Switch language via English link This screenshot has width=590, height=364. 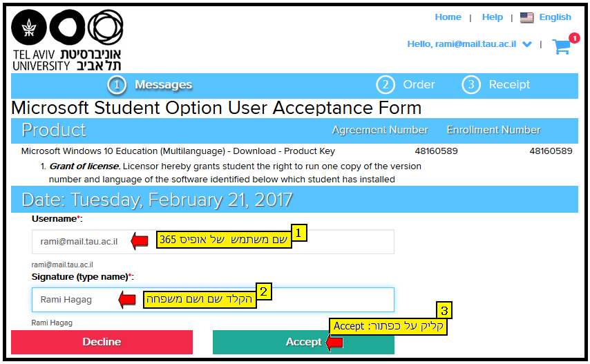pos(555,17)
